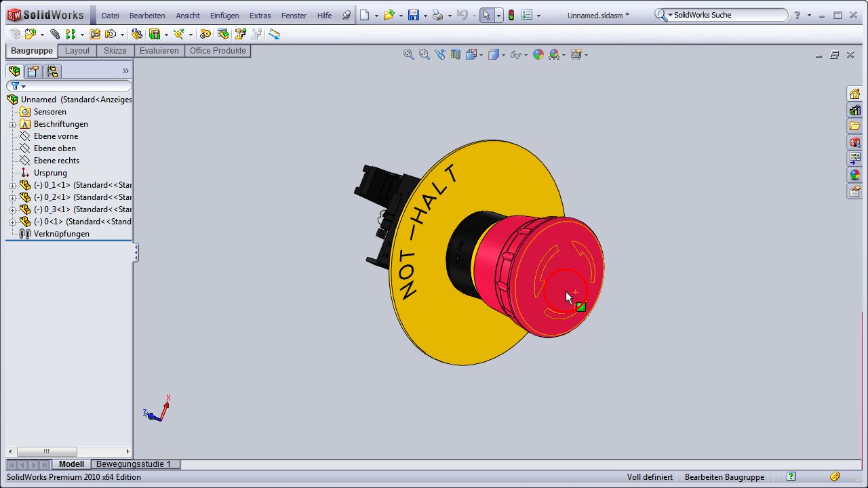This screenshot has height=488, width=868.
Task: Click the Open file icon
Action: (389, 15)
